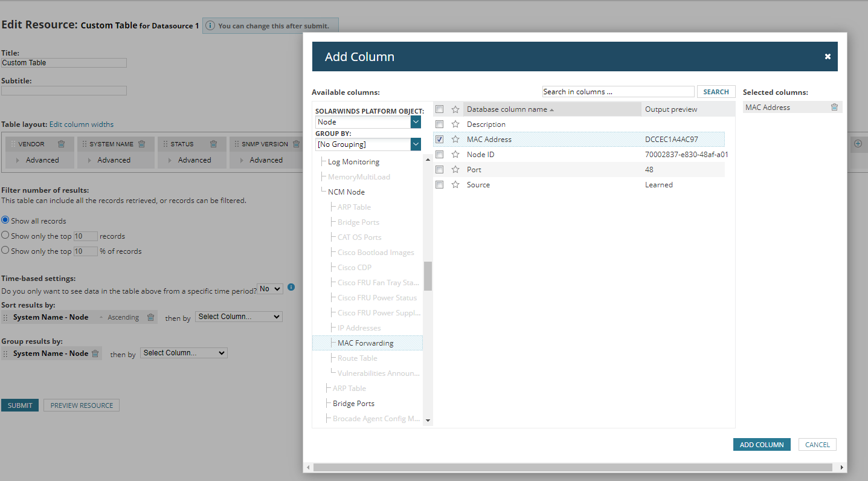The width and height of the screenshot is (868, 481).
Task: Select IP Addresses in the tree
Action: click(359, 328)
